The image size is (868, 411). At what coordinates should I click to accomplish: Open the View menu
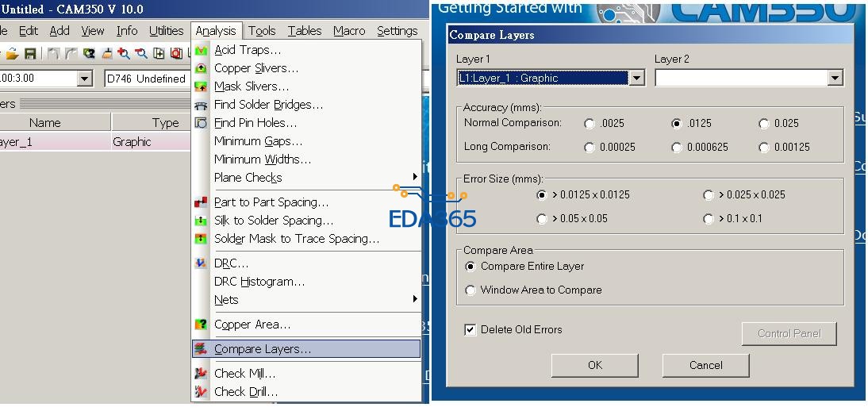pyautogui.click(x=93, y=31)
